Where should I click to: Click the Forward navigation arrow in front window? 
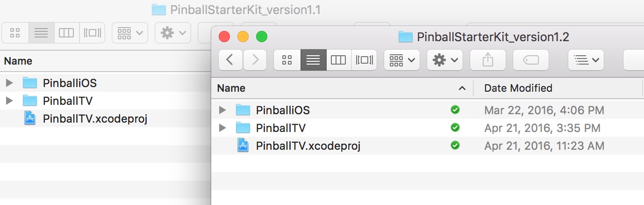tap(255, 59)
